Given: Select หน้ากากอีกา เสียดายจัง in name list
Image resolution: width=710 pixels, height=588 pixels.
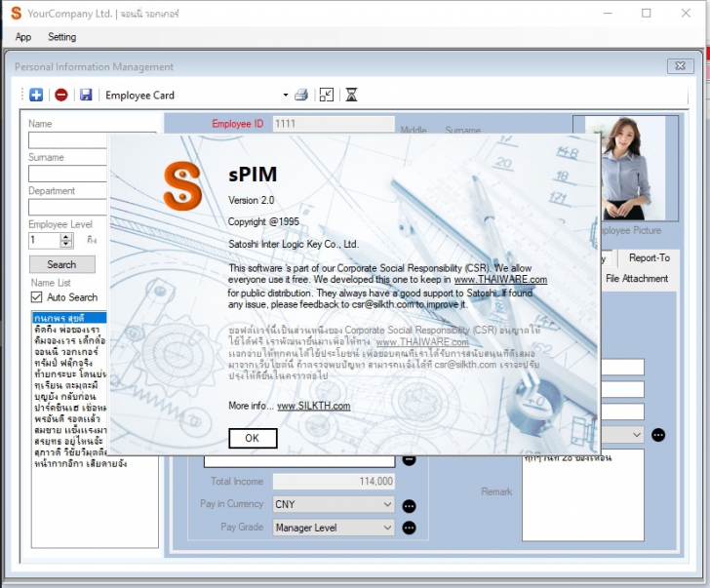Looking at the screenshot, I should click(81, 463).
